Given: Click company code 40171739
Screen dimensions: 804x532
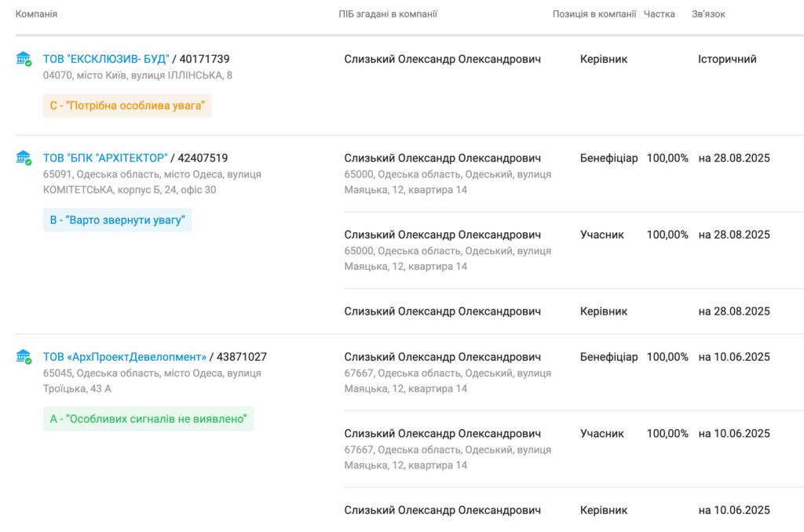Looking at the screenshot, I should click(205, 59).
